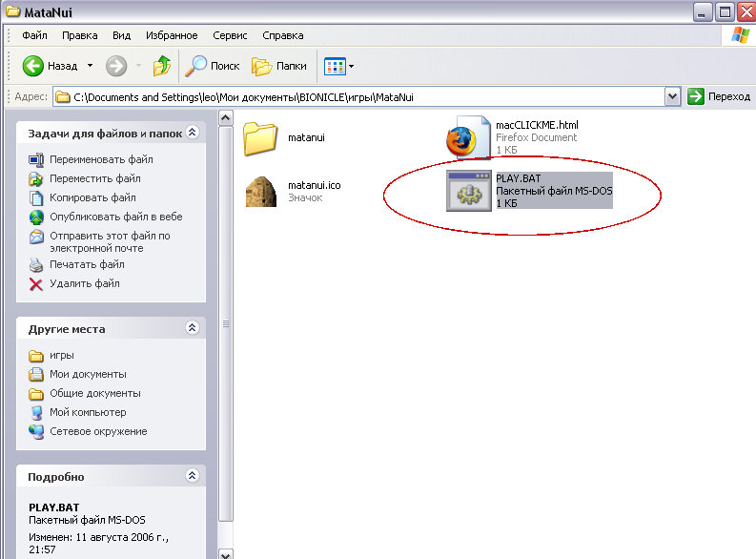The width and height of the screenshot is (756, 559).
Task: Click the Печатать файл link
Action: [x=87, y=264]
